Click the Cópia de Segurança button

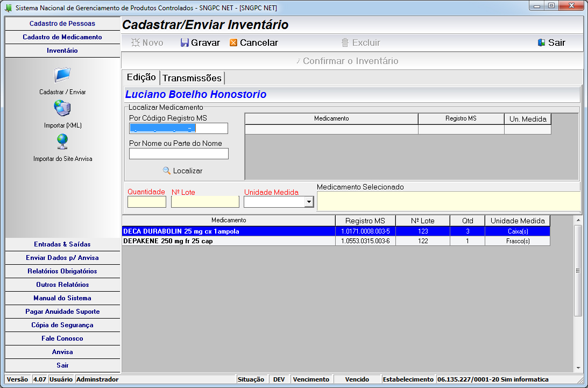62,325
